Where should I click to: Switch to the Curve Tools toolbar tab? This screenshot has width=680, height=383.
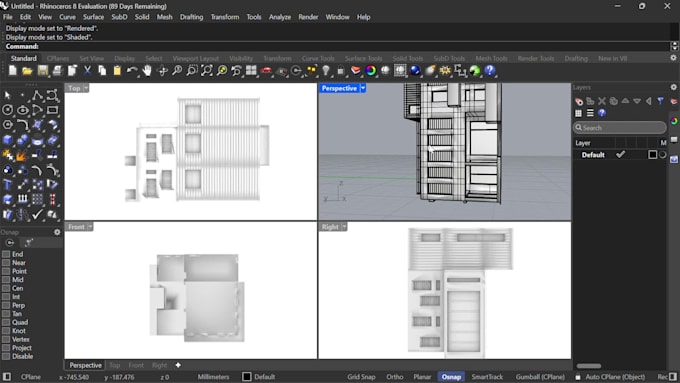pos(318,59)
